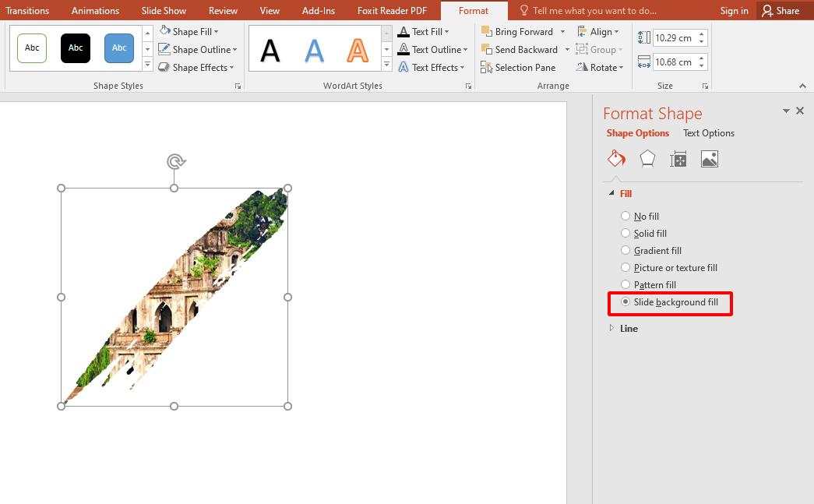This screenshot has height=504, width=814.
Task: Select the orange WordArt style A
Action: point(357,49)
